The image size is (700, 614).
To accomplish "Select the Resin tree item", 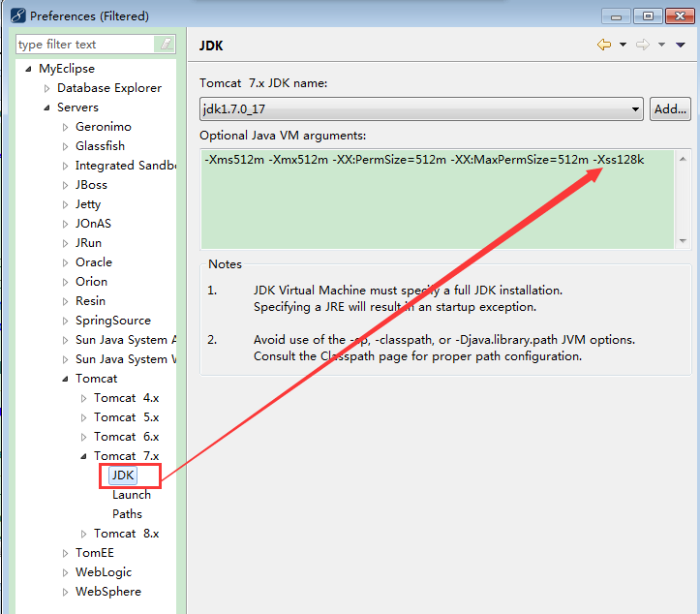I will [90, 301].
